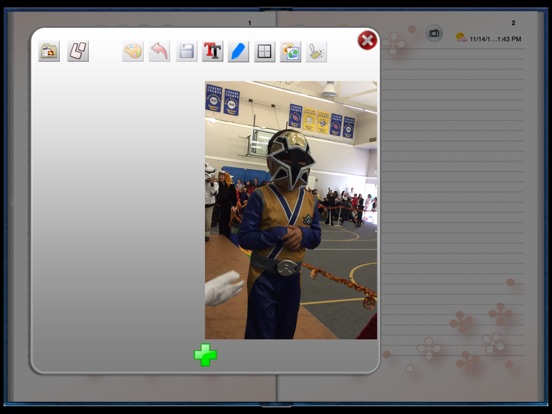Click the rotate pages icon

tap(78, 51)
